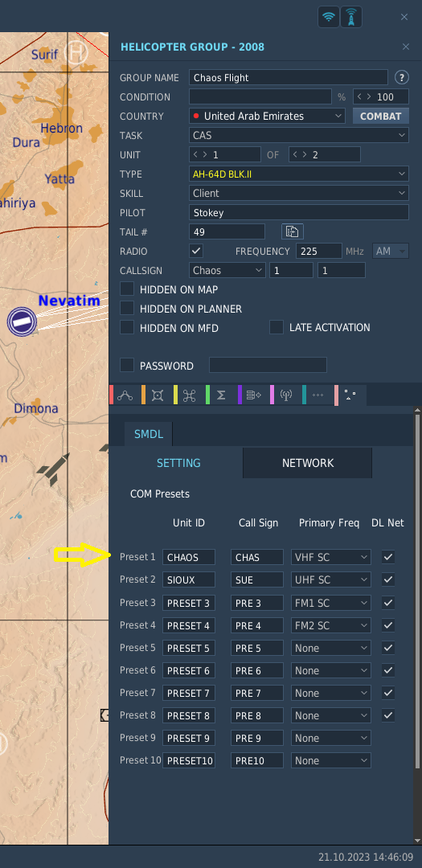
Task: Click the Nevatim airbase icon on map
Action: pyautogui.click(x=22, y=321)
